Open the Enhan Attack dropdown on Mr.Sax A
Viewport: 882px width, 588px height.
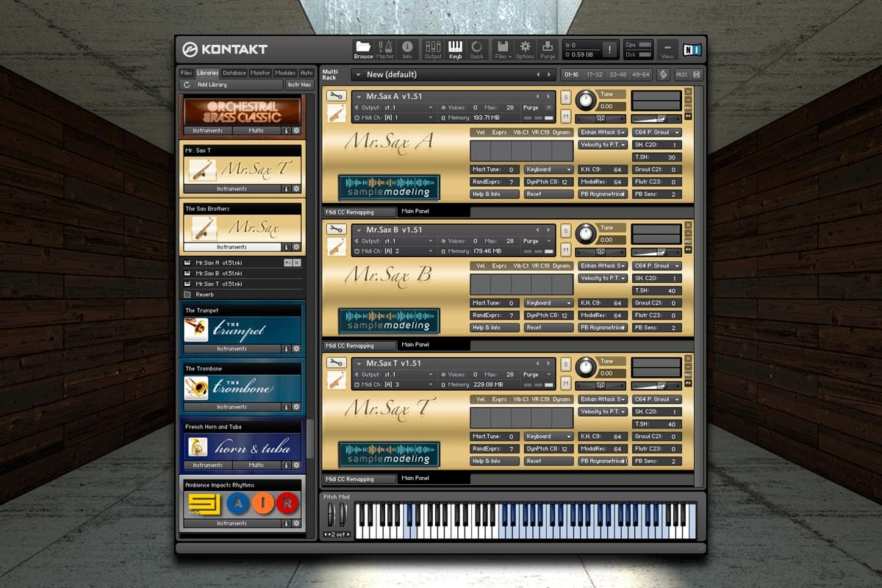click(603, 132)
